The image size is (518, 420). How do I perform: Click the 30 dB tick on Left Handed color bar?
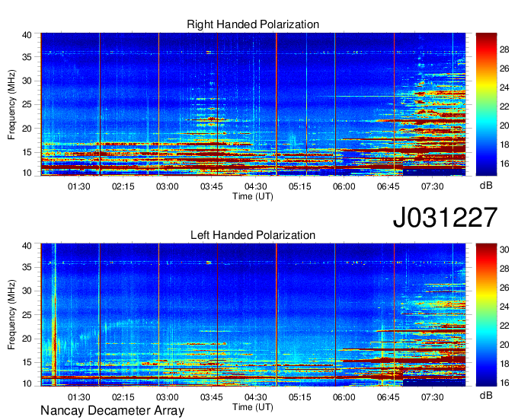(x=504, y=250)
